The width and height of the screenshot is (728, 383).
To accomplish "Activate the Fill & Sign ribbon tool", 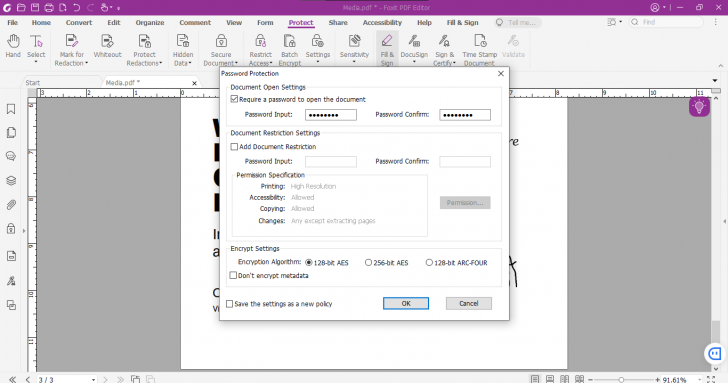I will click(x=387, y=50).
